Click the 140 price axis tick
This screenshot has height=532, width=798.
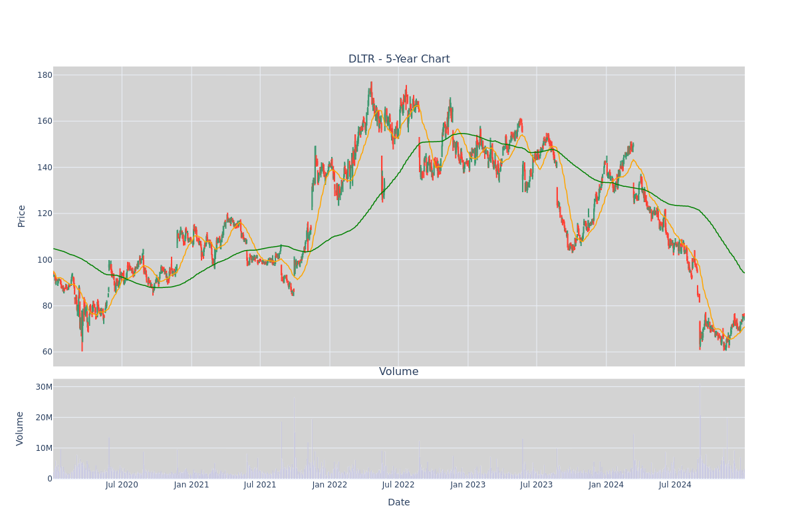tap(45, 168)
